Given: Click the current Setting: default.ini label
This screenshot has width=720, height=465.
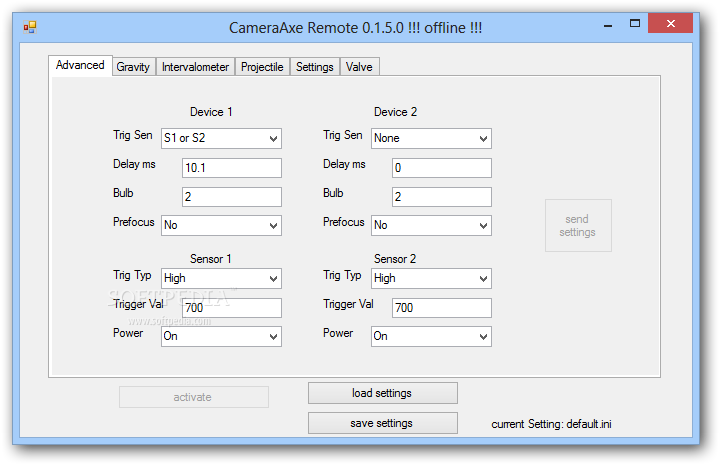Looking at the screenshot, I should (551, 424).
